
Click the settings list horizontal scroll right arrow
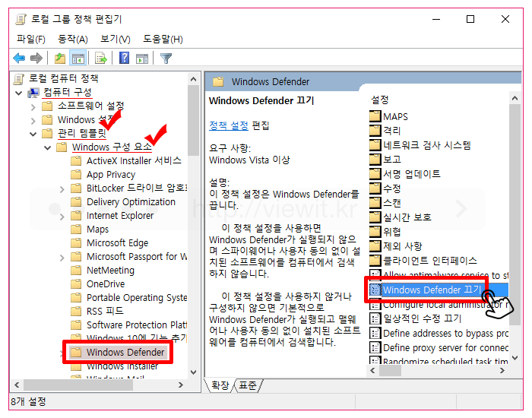pyautogui.click(x=502, y=371)
